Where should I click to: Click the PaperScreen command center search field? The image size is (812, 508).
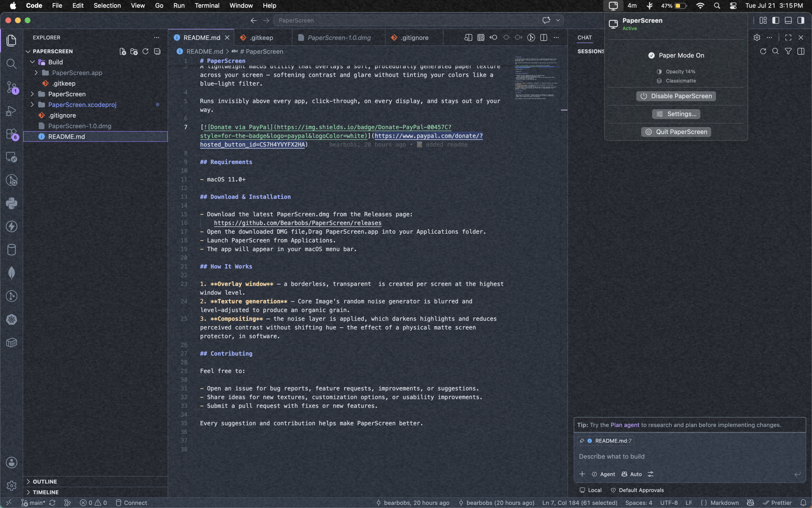406,21
